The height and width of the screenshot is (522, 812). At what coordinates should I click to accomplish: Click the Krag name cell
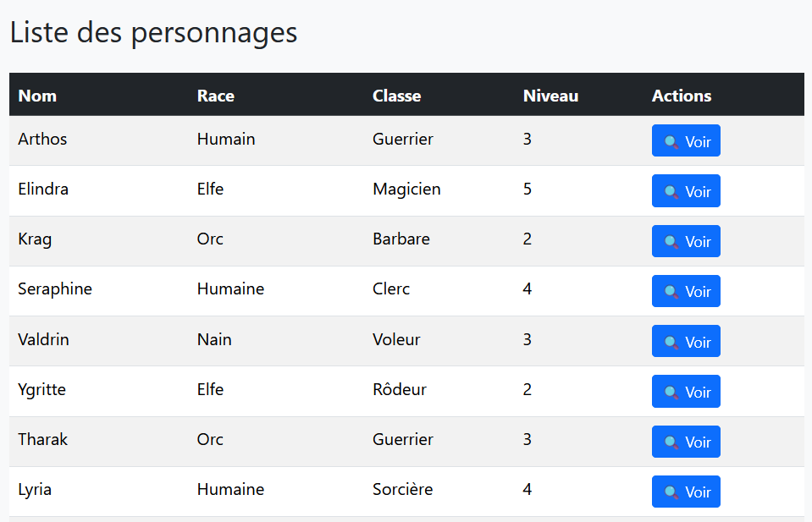pos(35,239)
